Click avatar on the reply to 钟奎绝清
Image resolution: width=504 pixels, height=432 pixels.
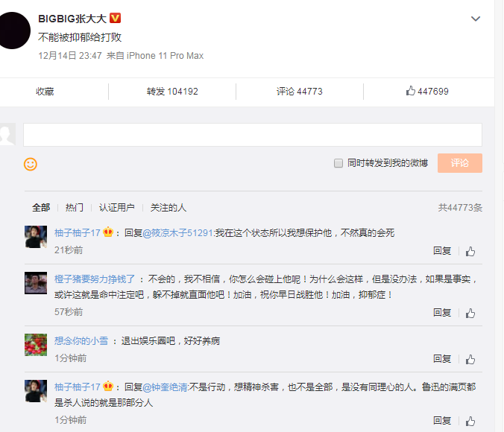pos(36,391)
